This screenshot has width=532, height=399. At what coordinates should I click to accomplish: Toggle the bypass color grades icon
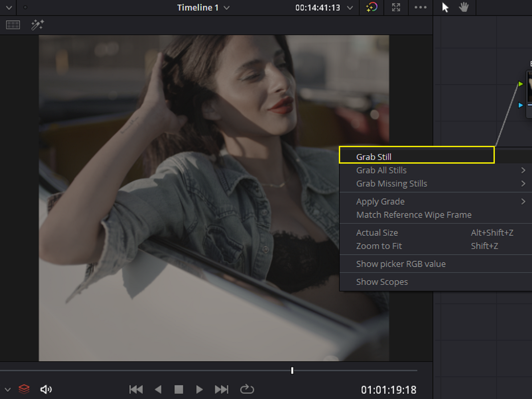[372, 7]
